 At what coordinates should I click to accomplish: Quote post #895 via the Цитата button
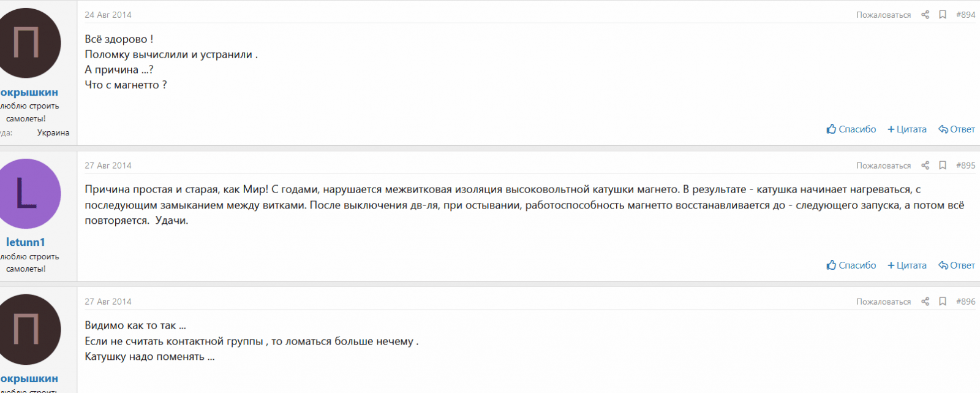tap(911, 265)
